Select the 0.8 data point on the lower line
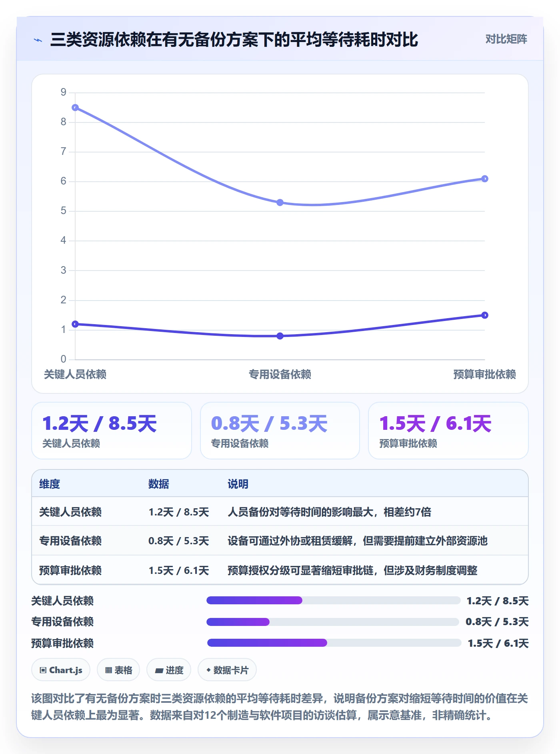This screenshot has width=560, height=754. [280, 336]
